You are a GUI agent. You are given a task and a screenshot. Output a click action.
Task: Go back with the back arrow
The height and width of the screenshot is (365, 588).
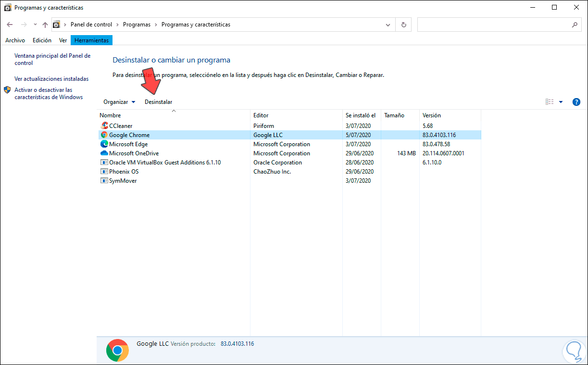click(x=10, y=25)
